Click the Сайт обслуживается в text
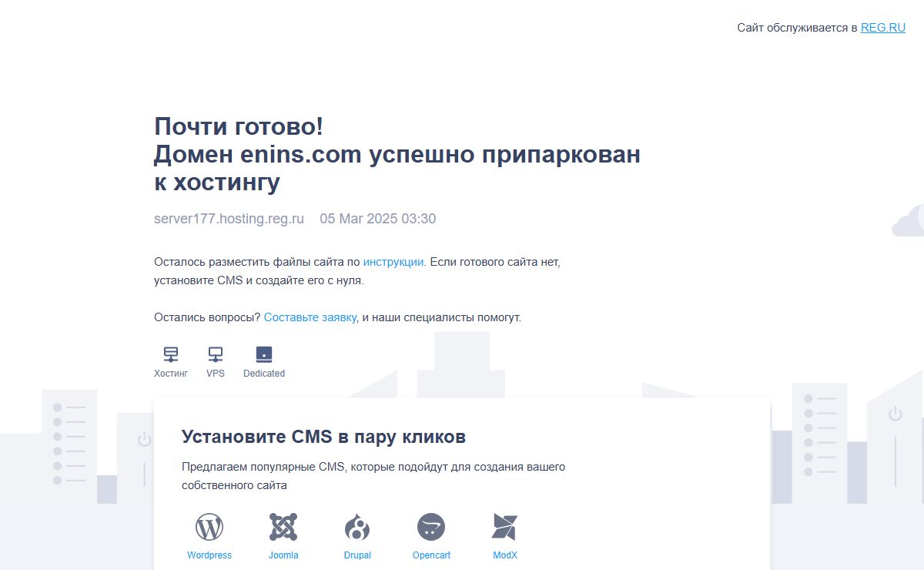The image size is (924, 570). tap(797, 28)
